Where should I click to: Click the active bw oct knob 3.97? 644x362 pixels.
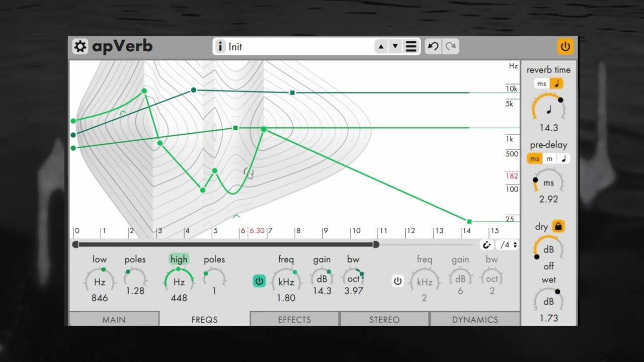(353, 279)
